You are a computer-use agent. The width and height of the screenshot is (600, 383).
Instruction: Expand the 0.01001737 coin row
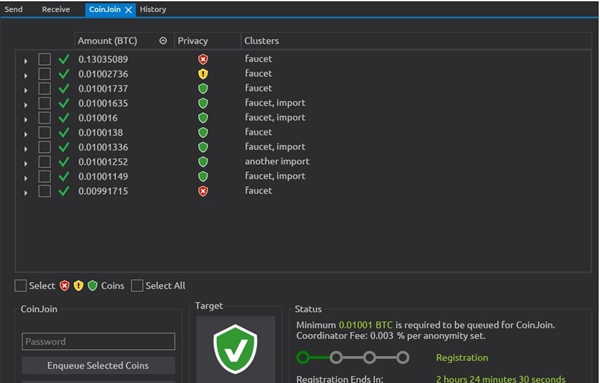[26, 90]
